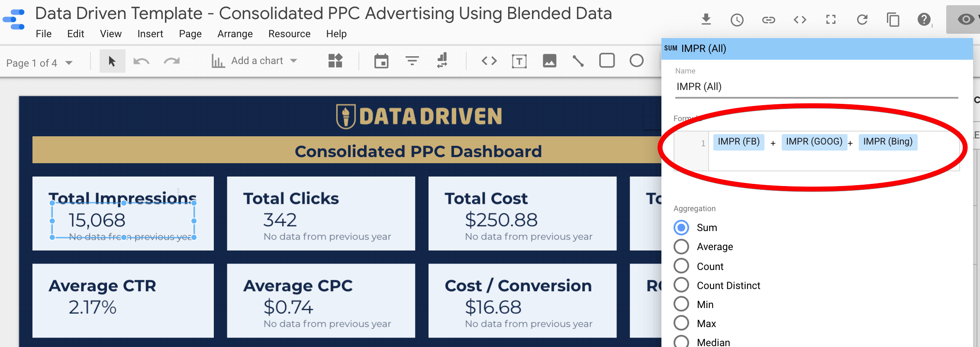Image resolution: width=980 pixels, height=347 pixels.
Task: Click the IMPR (GOOG) formula chip
Action: (x=814, y=141)
